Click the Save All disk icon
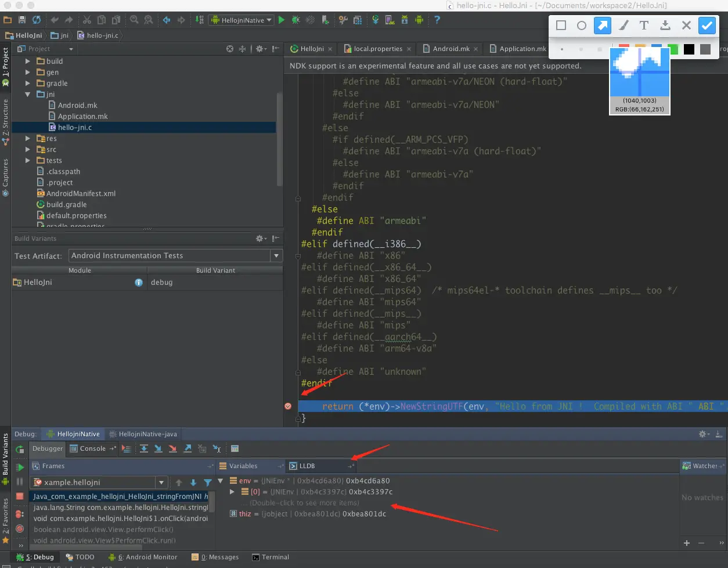 23,20
